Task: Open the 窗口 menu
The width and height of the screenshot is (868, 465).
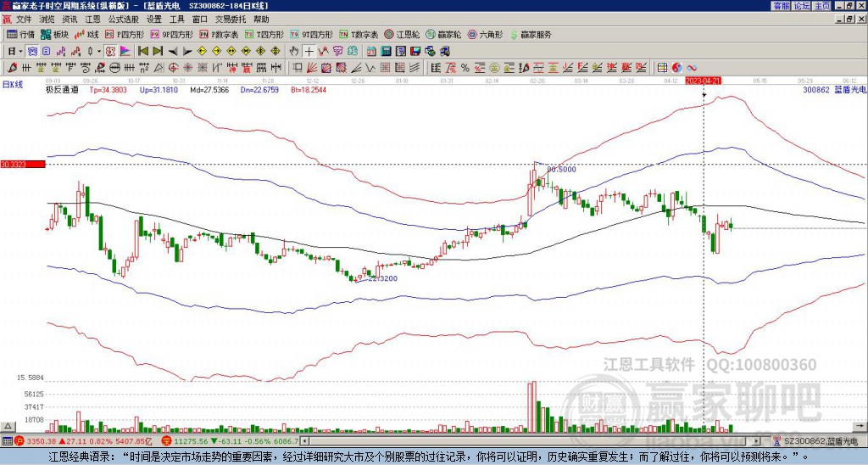Action: (200, 20)
